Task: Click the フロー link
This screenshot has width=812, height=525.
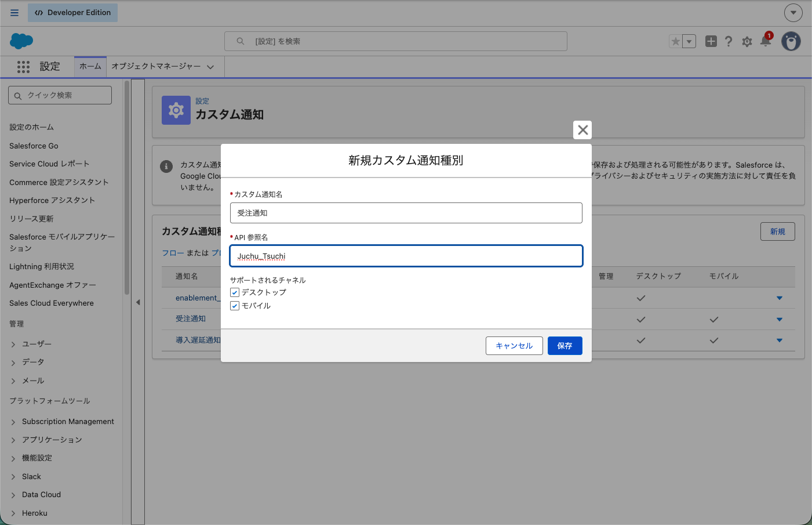Action: tap(173, 253)
